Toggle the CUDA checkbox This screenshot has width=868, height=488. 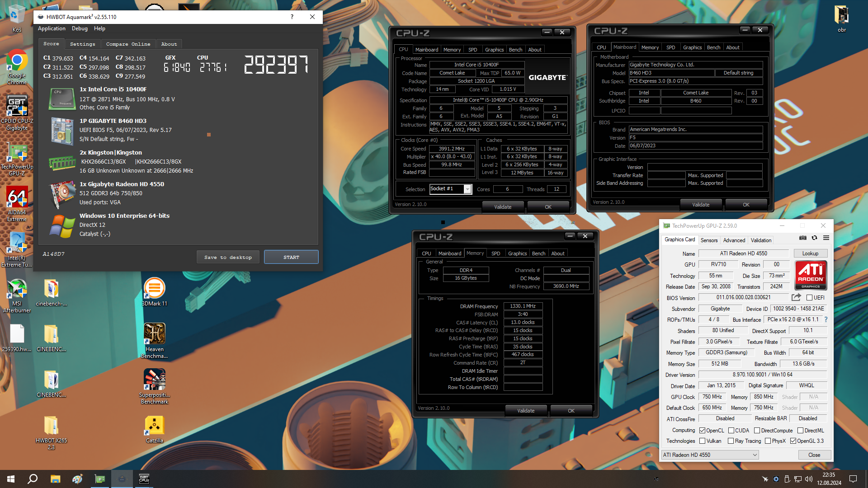[731, 431]
